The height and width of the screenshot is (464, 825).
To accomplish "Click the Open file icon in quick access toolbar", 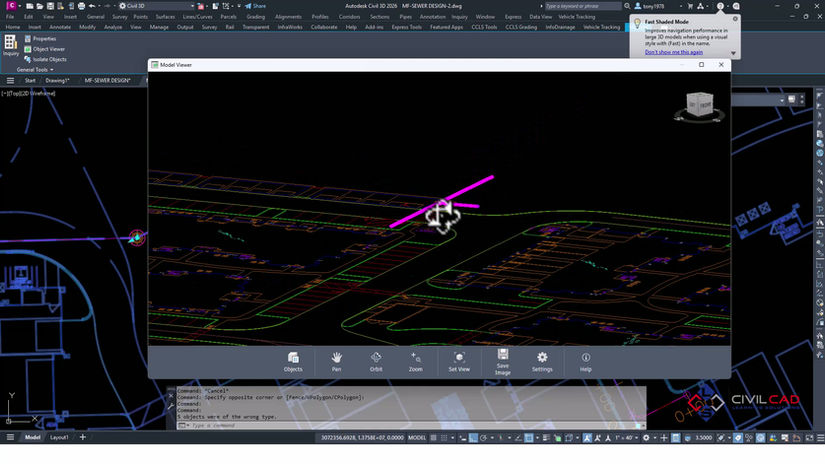I will 39,6.
